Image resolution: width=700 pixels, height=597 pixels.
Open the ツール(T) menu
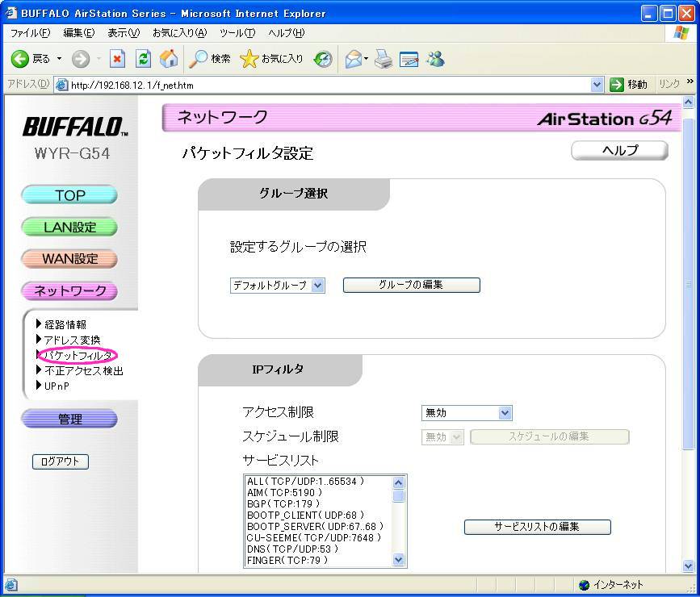coord(237,33)
